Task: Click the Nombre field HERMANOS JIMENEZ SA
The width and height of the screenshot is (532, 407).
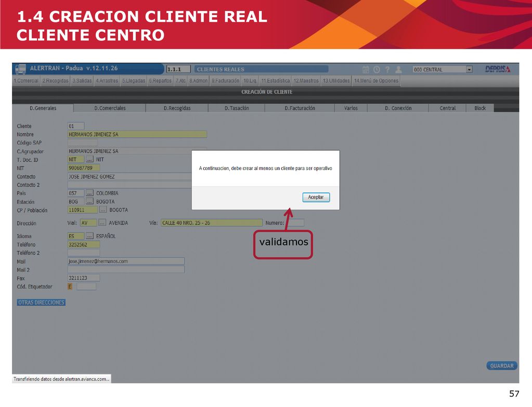Action: click(137, 134)
